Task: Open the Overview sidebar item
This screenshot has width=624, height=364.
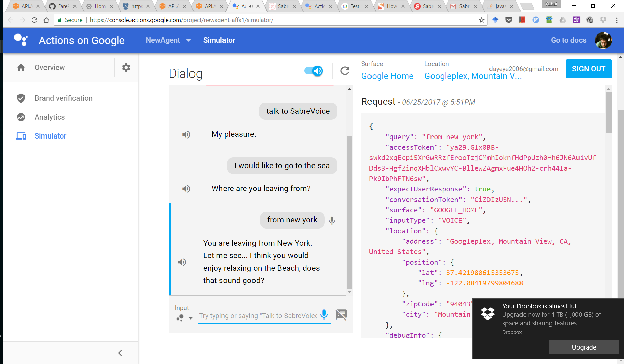Action: pos(50,67)
